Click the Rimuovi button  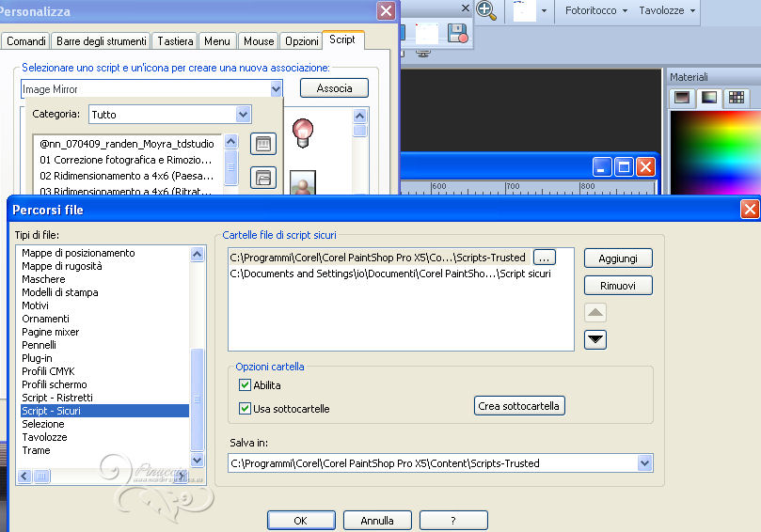[618, 286]
